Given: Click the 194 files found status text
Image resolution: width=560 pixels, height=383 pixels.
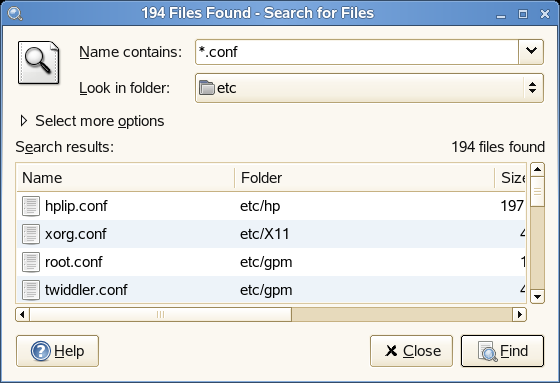Looking at the screenshot, I should click(498, 147).
